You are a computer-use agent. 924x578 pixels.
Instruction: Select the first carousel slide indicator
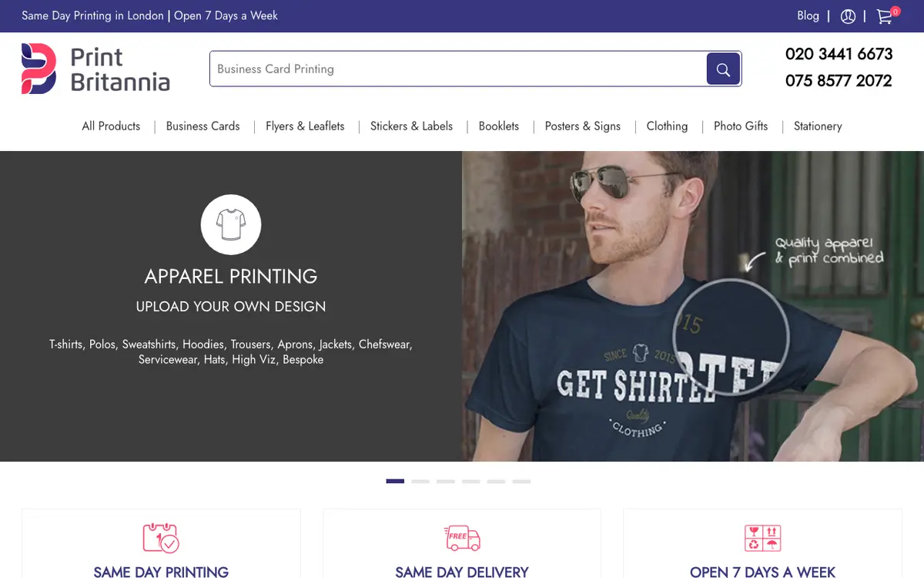(x=395, y=481)
